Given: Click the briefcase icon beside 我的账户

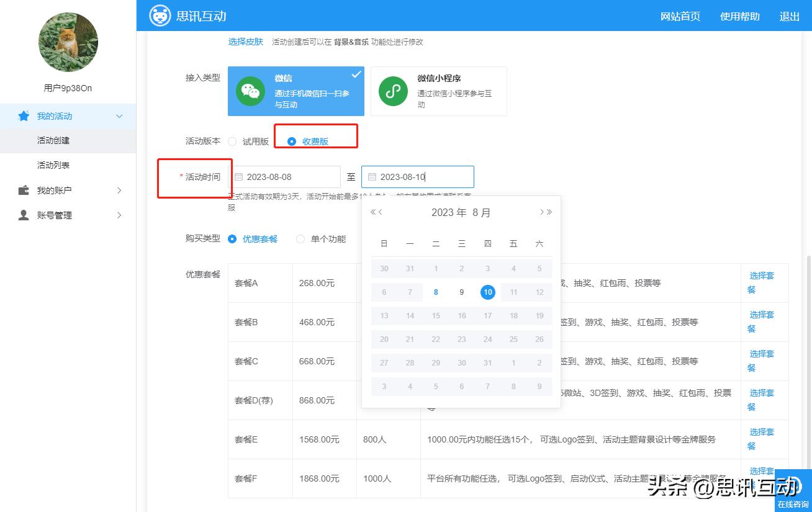Looking at the screenshot, I should [23, 191].
